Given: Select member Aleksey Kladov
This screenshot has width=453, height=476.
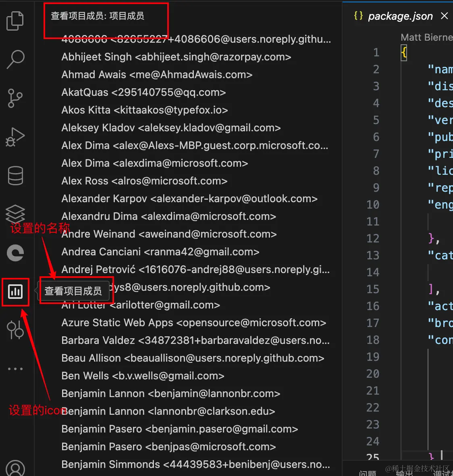Looking at the screenshot, I should point(171,128).
